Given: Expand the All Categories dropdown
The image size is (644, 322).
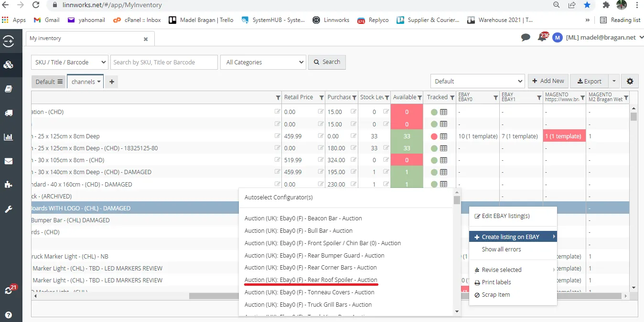Looking at the screenshot, I should click(x=263, y=62).
